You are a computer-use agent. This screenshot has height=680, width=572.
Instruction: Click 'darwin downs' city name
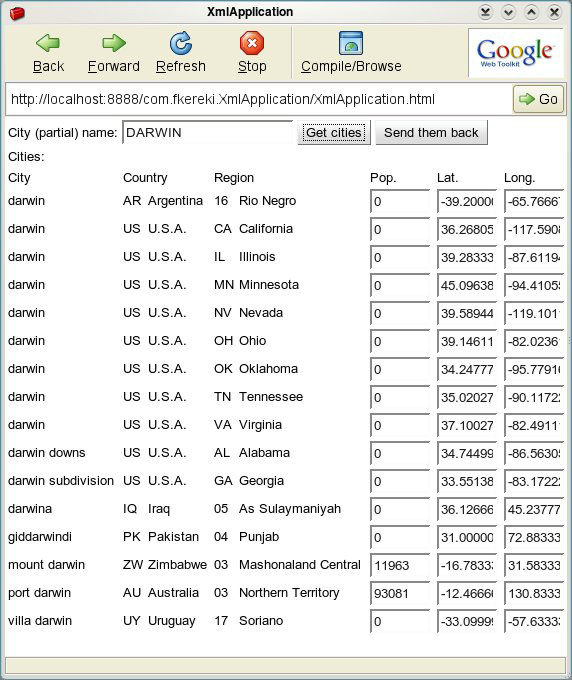[x=46, y=453]
